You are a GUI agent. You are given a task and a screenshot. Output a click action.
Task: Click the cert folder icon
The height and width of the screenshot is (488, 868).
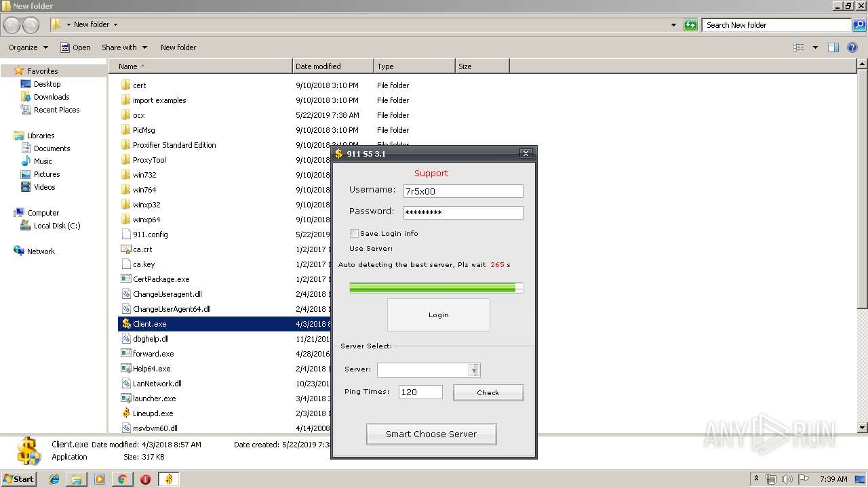tap(126, 85)
